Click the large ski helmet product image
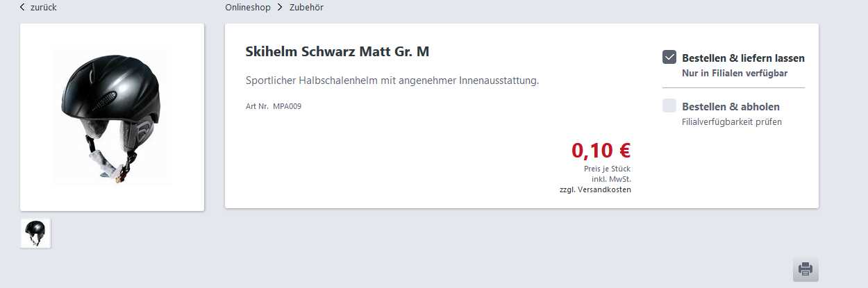 112,117
